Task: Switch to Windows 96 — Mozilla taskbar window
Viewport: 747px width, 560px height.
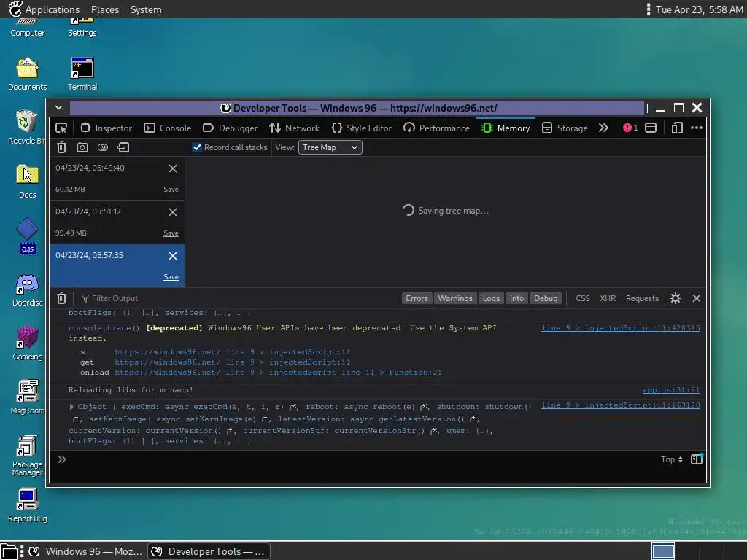Action: (x=86, y=551)
